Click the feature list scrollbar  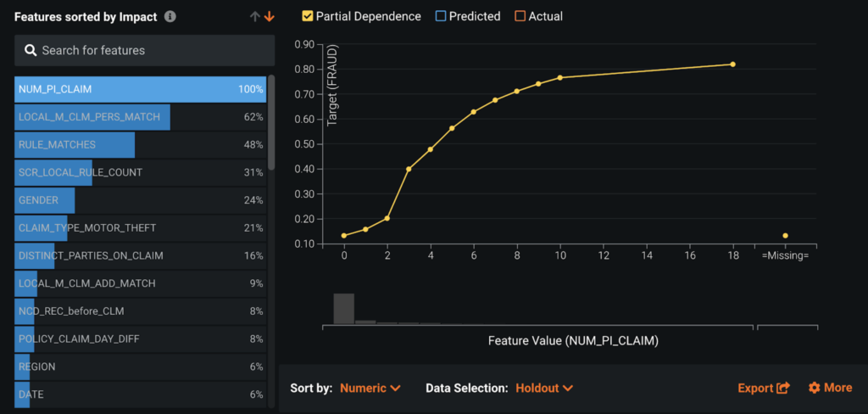[271, 123]
